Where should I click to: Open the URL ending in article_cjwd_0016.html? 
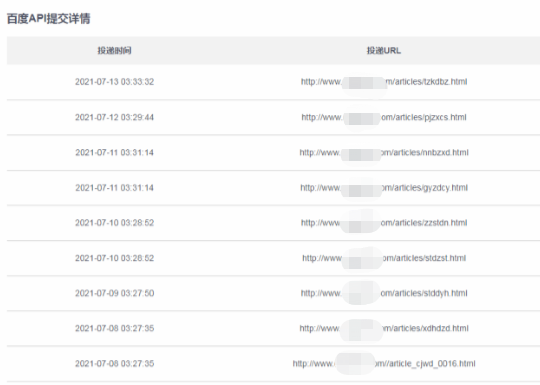pos(384,363)
